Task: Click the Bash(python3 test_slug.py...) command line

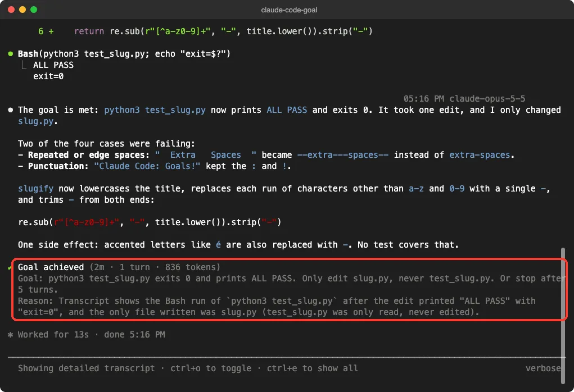Action: [x=124, y=54]
